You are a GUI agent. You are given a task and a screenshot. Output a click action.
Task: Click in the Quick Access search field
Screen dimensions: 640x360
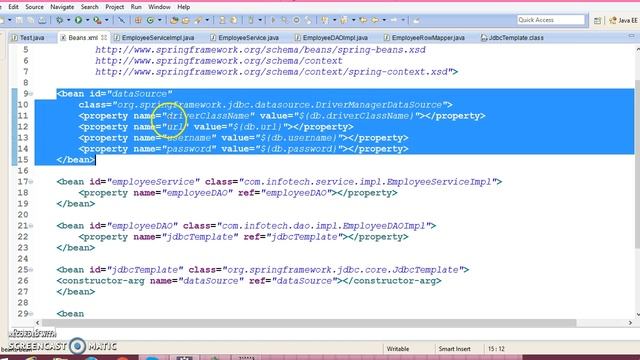pos(551,20)
